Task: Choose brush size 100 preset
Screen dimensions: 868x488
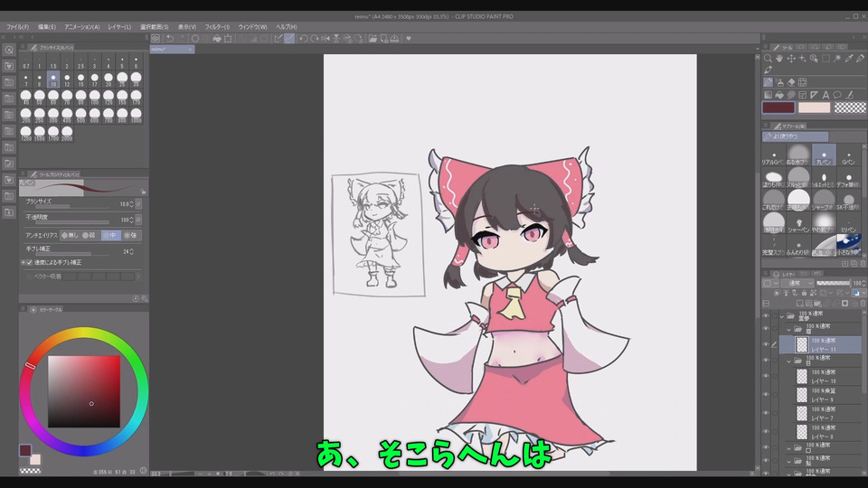Action: [95, 98]
